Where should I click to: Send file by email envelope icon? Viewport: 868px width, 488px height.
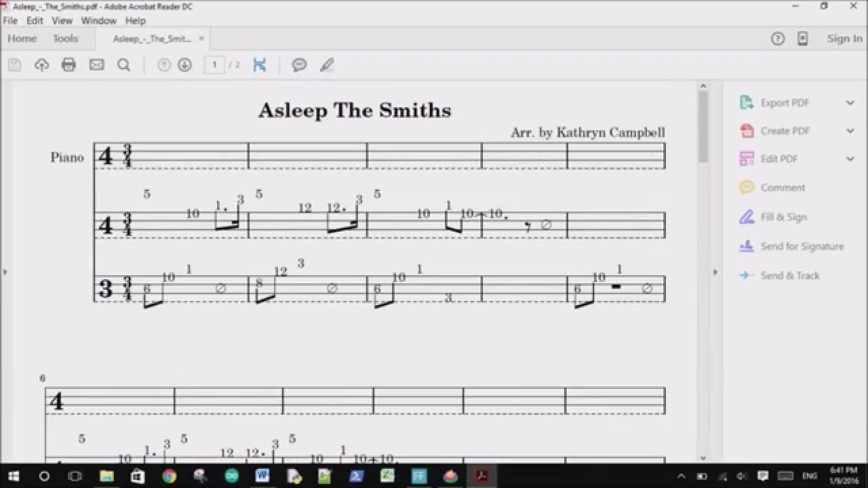(96, 65)
